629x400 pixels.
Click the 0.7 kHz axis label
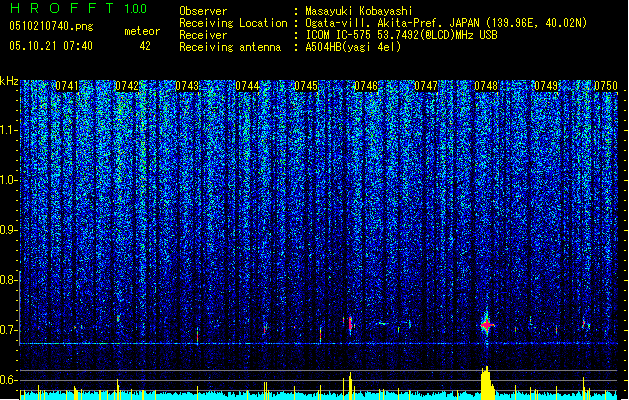pyautogui.click(x=9, y=330)
